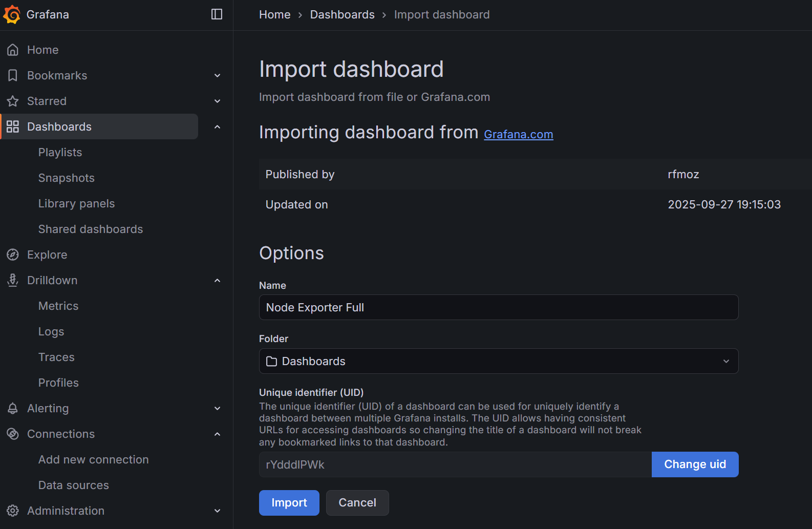Expand the Alerting section chevron

217,408
